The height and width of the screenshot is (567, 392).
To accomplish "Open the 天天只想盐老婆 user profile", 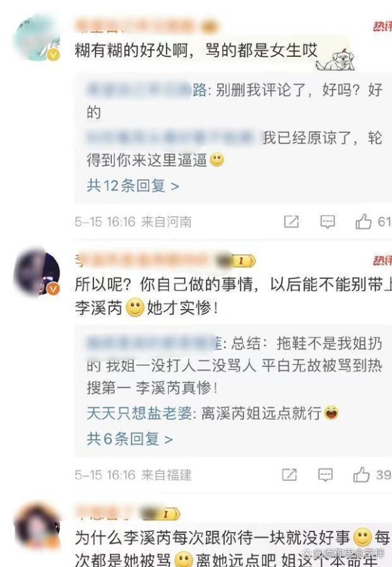I will click(139, 413).
